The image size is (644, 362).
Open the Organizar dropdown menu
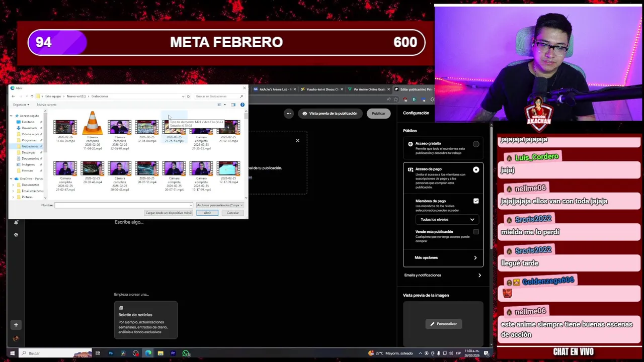(21, 105)
